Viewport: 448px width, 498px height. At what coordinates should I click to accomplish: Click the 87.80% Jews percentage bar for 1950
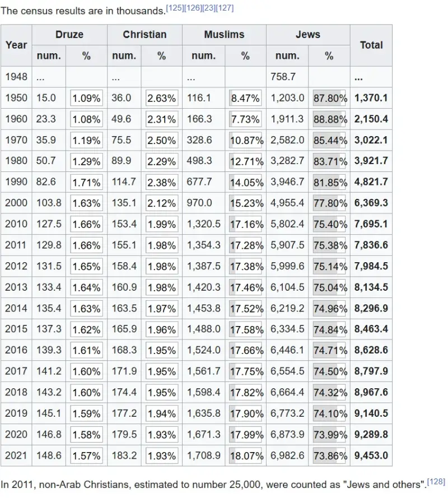330,99
